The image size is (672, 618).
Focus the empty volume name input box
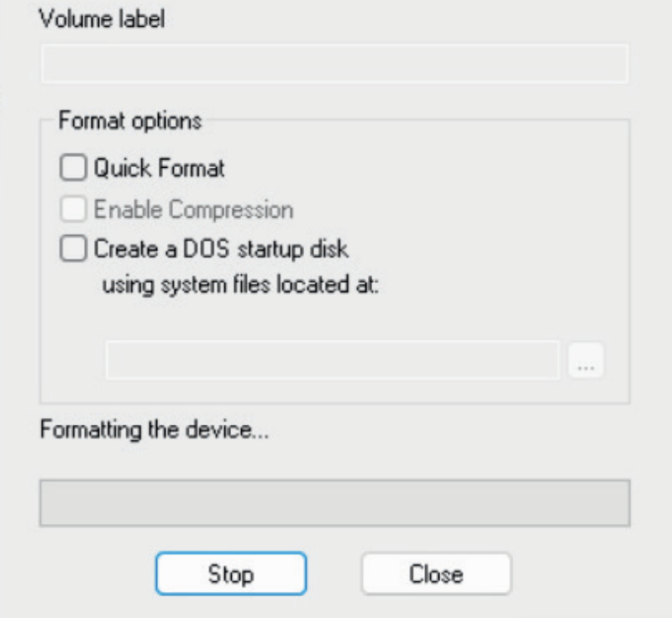point(334,64)
